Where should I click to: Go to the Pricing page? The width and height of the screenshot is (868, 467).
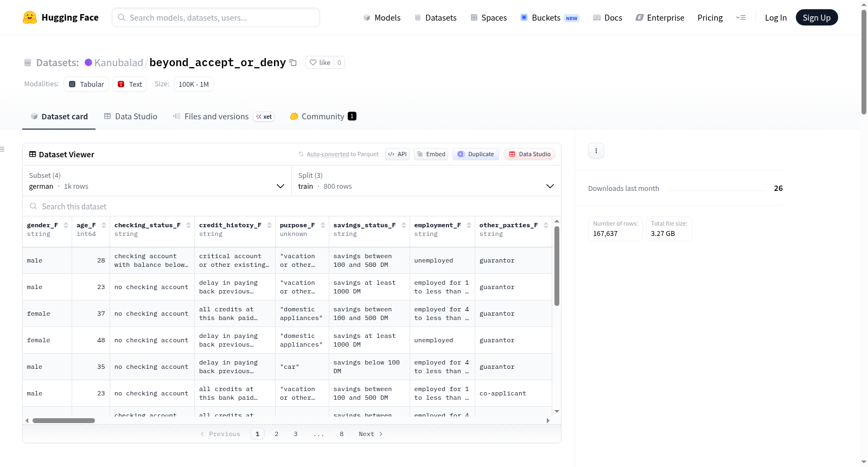point(710,17)
